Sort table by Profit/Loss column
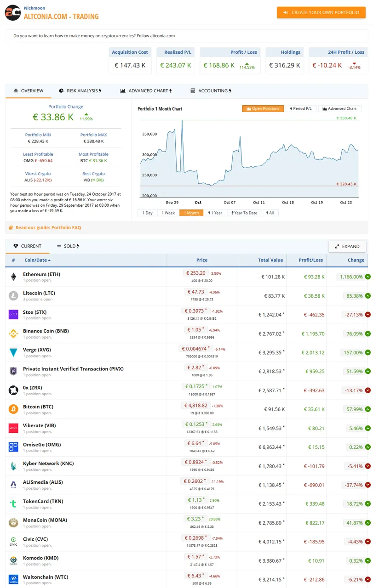Viewport: 373px width, 588px height. (x=311, y=260)
